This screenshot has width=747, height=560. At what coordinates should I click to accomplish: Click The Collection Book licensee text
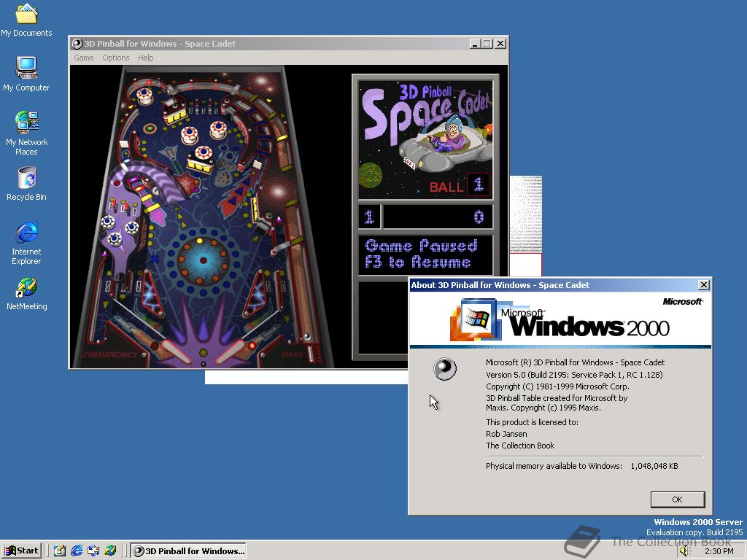[520, 446]
